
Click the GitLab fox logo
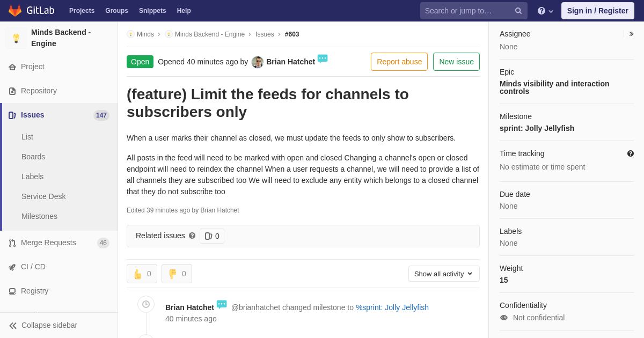(x=15, y=11)
